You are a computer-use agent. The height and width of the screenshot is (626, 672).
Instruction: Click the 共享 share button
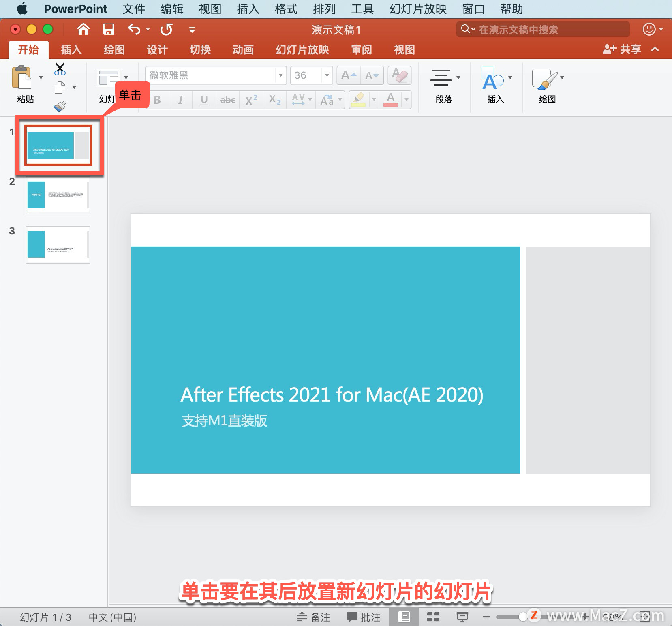(x=622, y=49)
